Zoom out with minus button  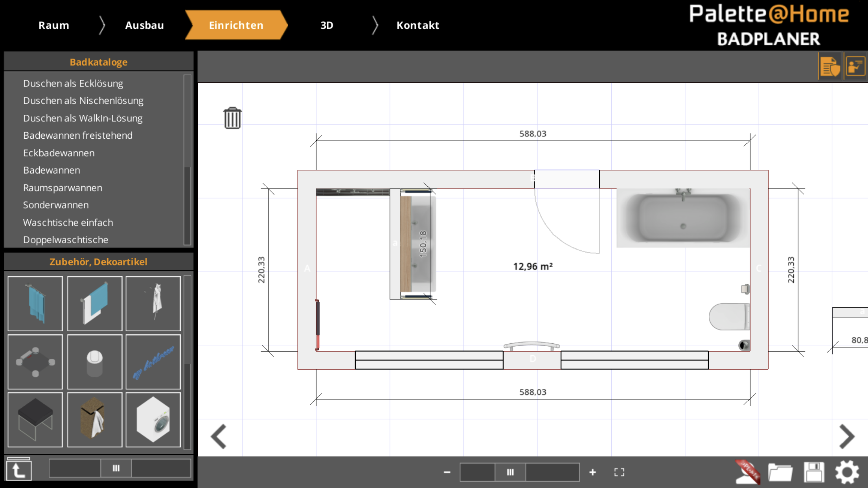447,472
